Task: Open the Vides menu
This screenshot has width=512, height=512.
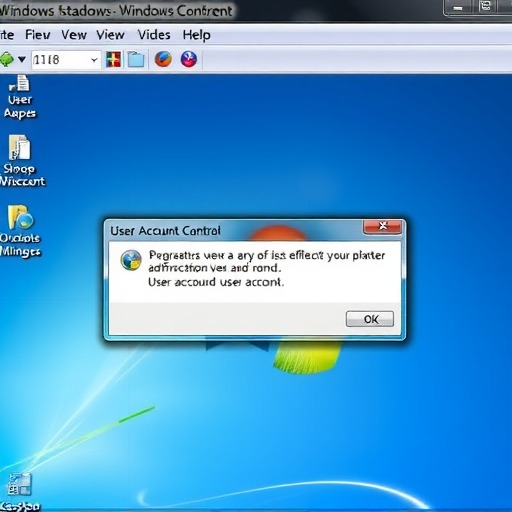Action: coord(154,35)
